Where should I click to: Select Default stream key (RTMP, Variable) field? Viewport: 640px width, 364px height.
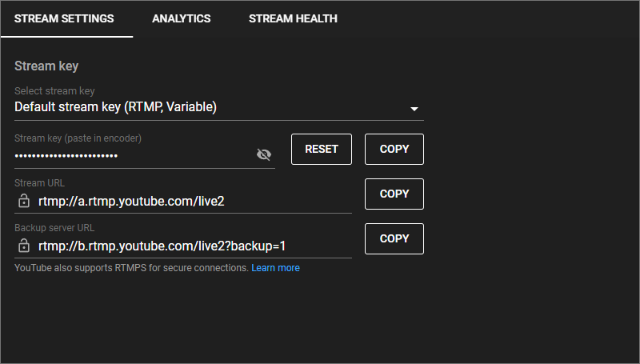pyautogui.click(x=218, y=107)
